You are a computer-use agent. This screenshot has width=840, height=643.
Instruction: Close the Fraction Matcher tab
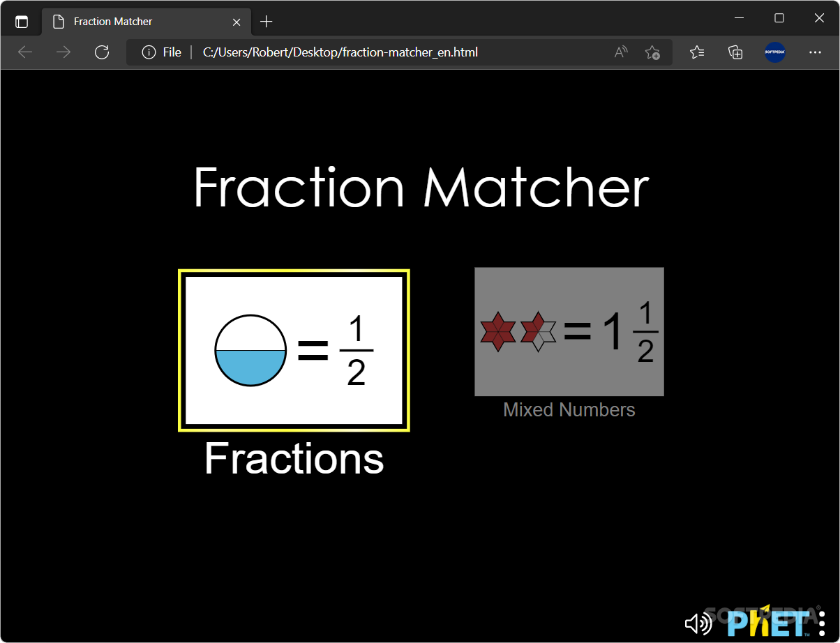pyautogui.click(x=237, y=22)
